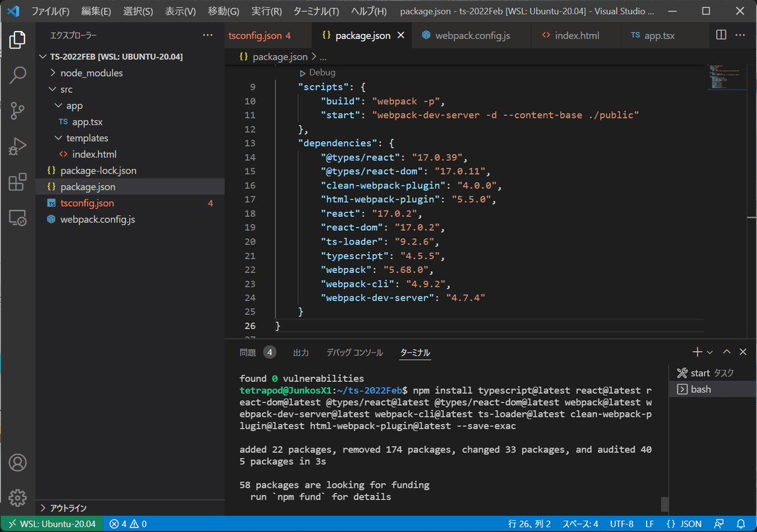Toggle panel maximize with the chevron icon

pos(726,351)
